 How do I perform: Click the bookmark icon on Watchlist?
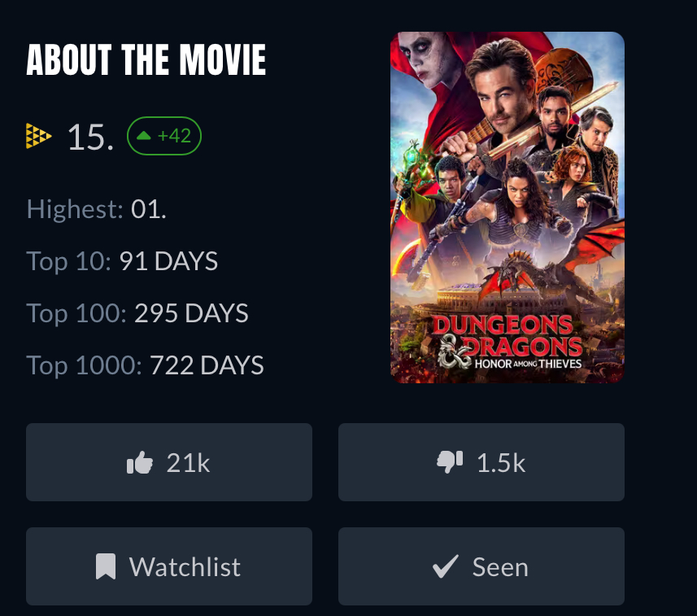(106, 566)
